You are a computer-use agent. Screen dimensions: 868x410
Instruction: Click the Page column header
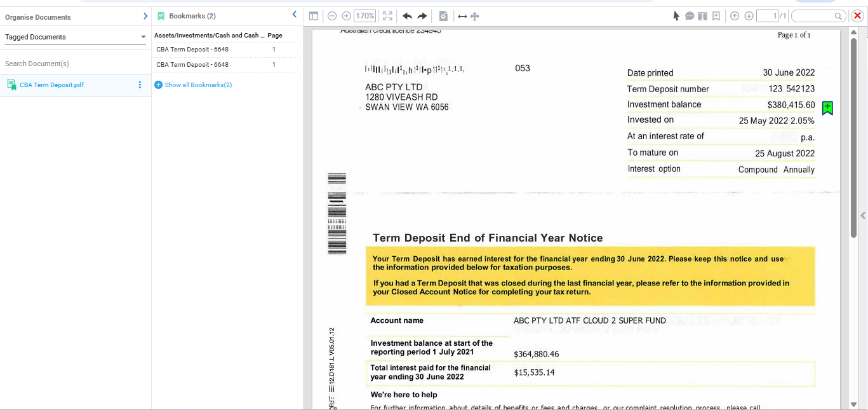click(275, 36)
